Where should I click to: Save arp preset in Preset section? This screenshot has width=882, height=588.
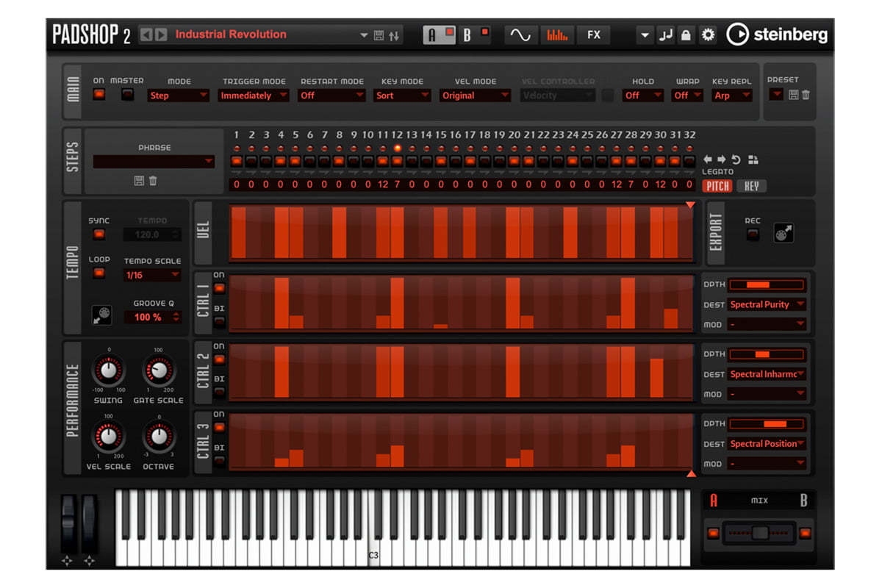click(794, 95)
